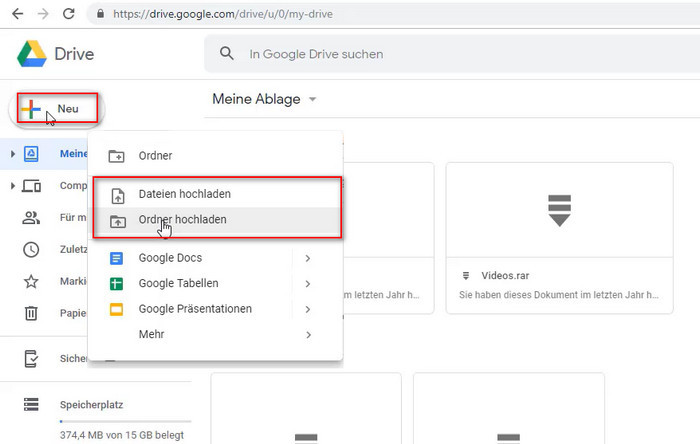Click the In Google Drive suchen search field
Viewport: 700px width, 444px height.
[x=452, y=54]
